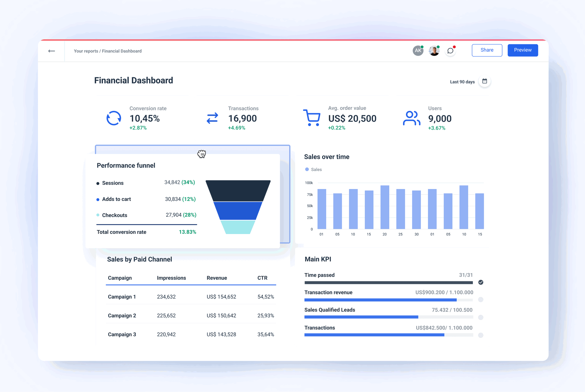Select the radio circle beside Transaction revenue
Image resolution: width=585 pixels, height=392 pixels.
[481, 300]
